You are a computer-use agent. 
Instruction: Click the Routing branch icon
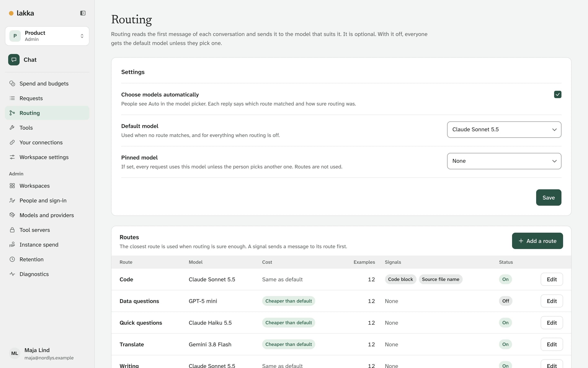click(x=12, y=113)
